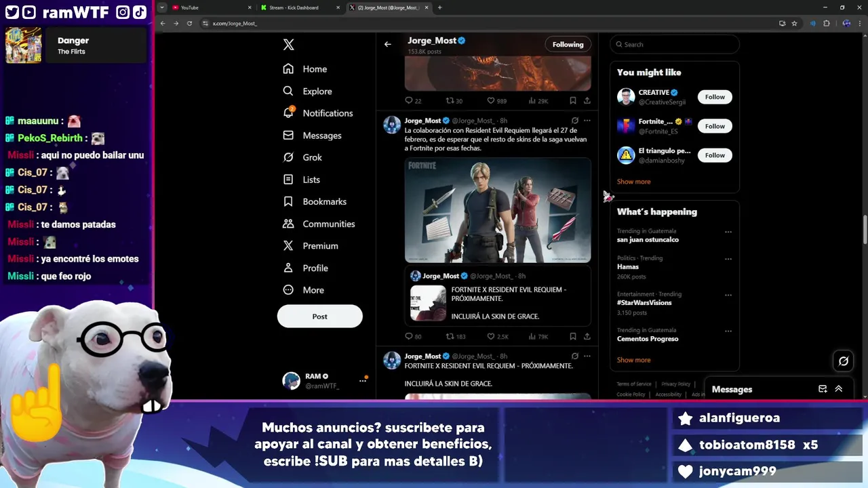The width and height of the screenshot is (868, 488).
Task: Open the Home page
Action: click(305, 69)
